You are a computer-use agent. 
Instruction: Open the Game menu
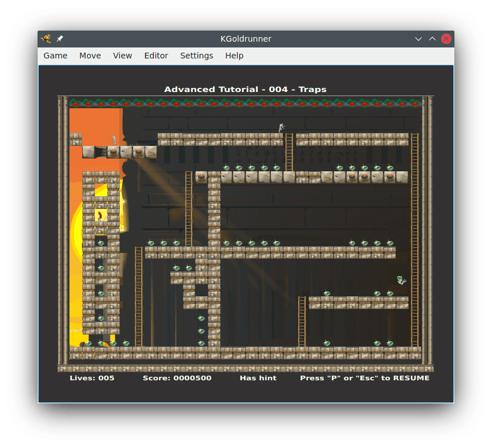click(55, 56)
